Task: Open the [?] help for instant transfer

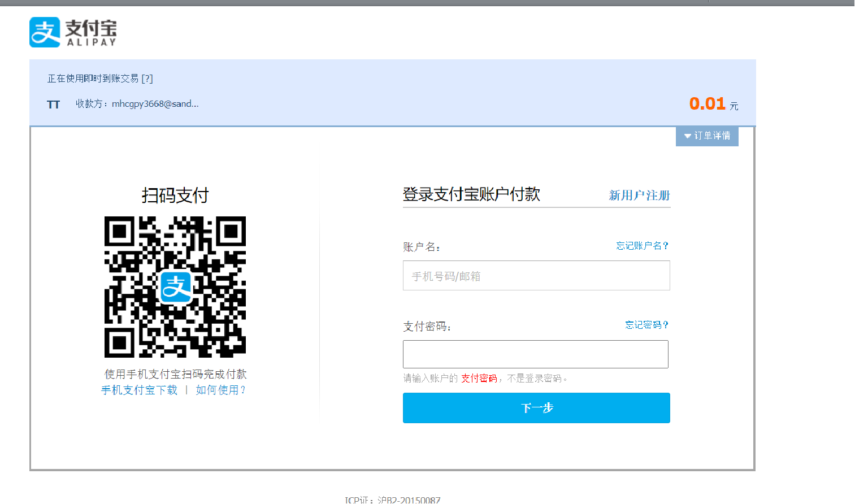Action: click(x=147, y=79)
